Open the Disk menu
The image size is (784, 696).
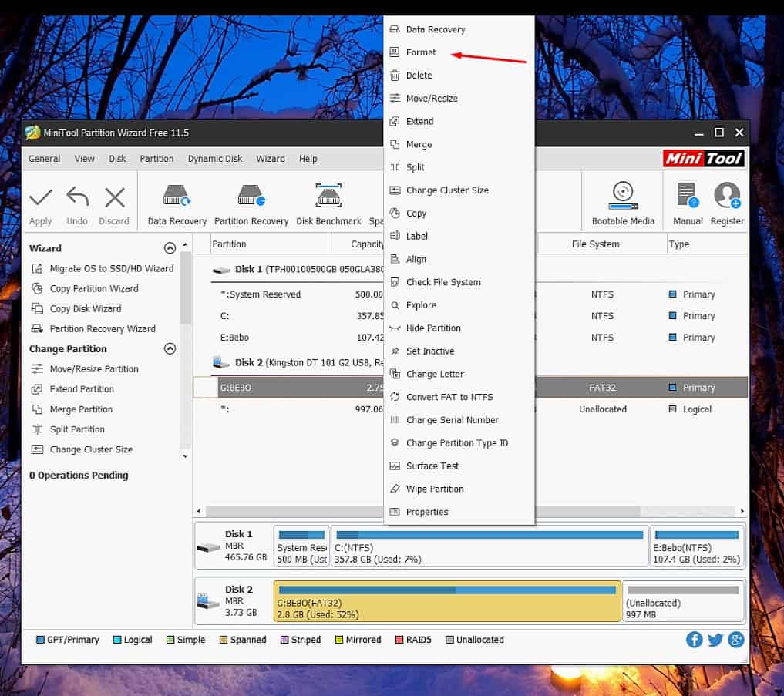(x=117, y=159)
